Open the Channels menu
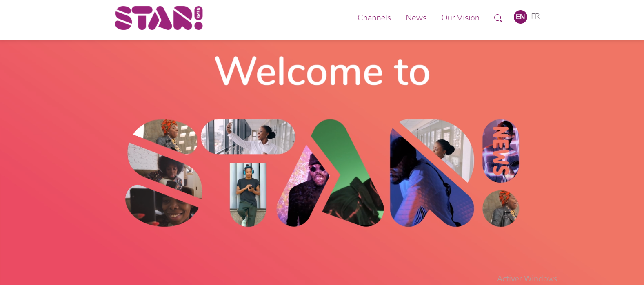Viewport: 644px width, 285px height. (x=374, y=18)
